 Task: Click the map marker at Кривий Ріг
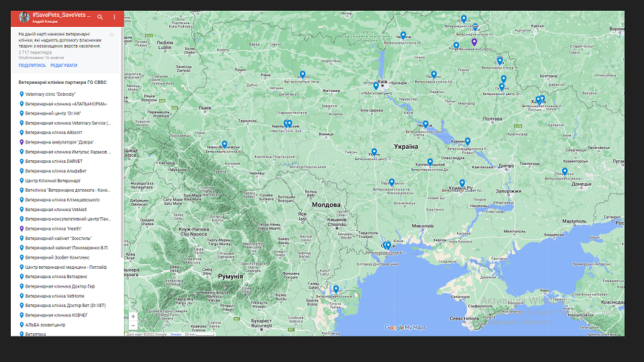(462, 183)
